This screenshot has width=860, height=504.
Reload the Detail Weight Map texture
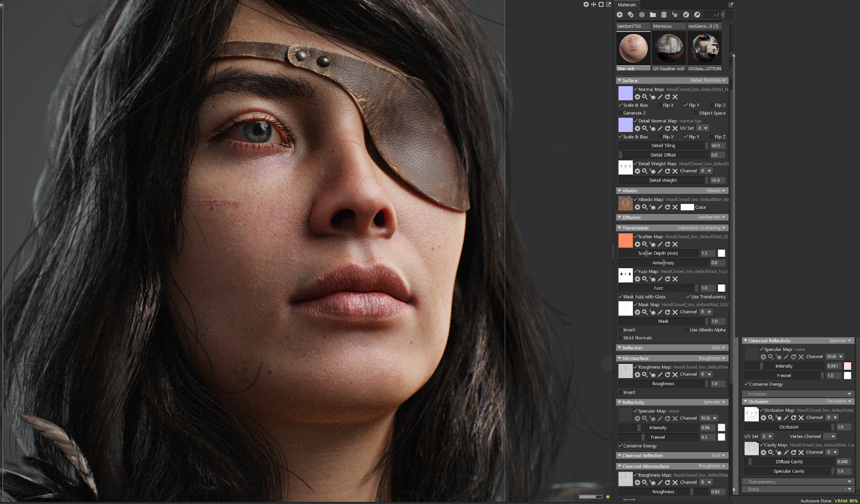click(x=668, y=171)
